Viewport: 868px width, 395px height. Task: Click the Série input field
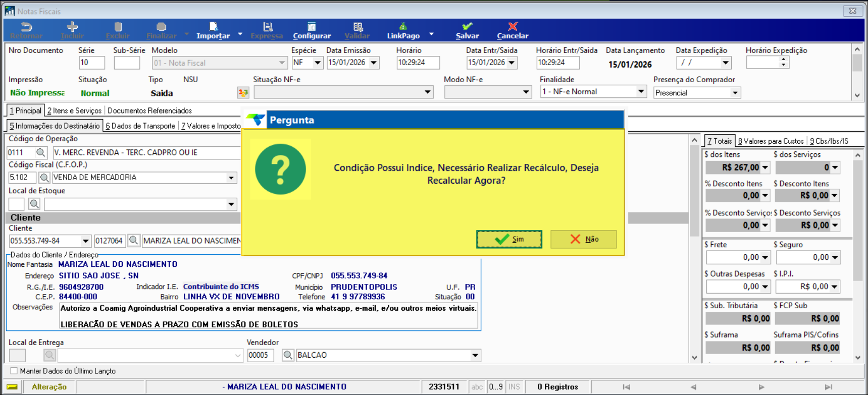click(x=91, y=63)
